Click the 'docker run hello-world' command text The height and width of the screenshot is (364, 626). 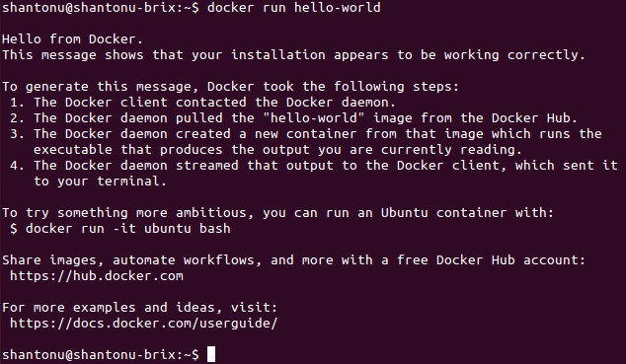pyautogui.click(x=294, y=8)
